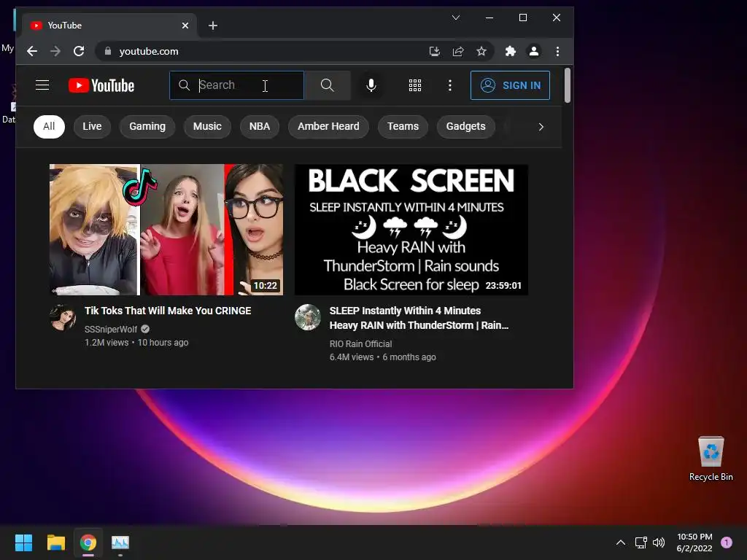Select the Music filter chip
The width and height of the screenshot is (747, 560).
pyautogui.click(x=207, y=127)
